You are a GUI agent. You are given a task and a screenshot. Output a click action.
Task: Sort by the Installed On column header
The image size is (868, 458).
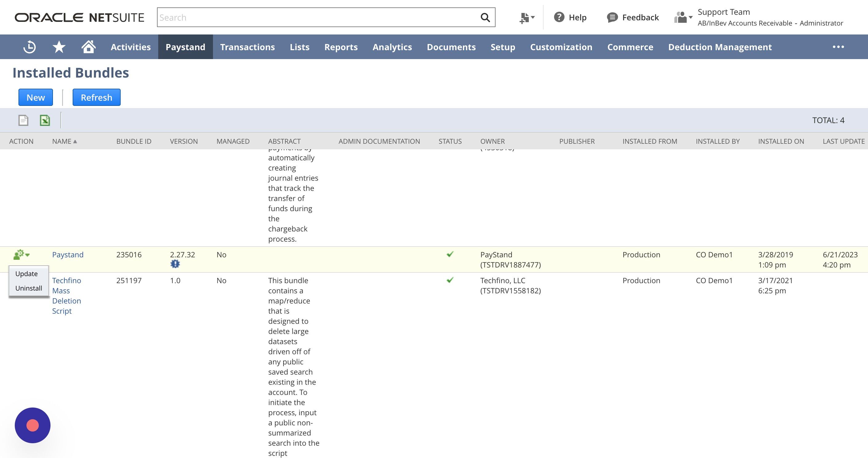tap(781, 141)
